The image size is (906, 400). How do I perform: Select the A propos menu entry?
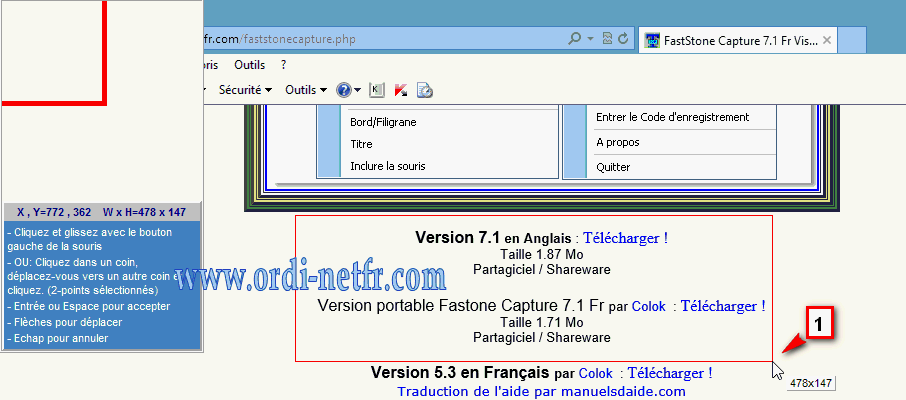pos(618,142)
